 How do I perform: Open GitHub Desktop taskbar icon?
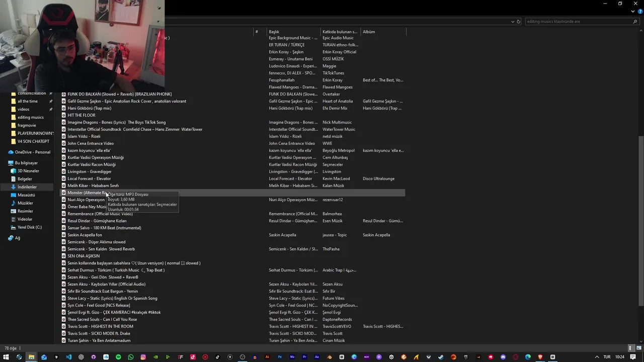94,357
